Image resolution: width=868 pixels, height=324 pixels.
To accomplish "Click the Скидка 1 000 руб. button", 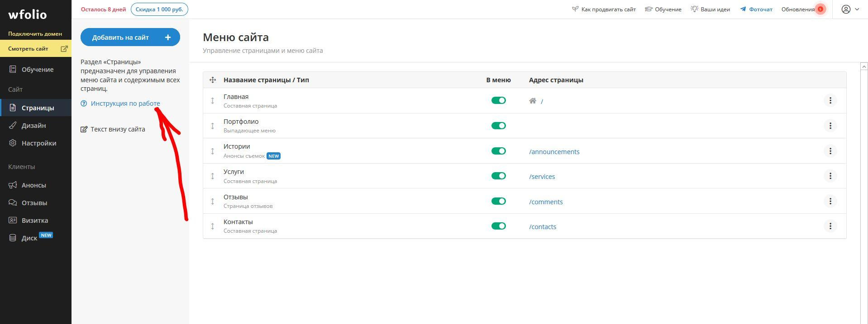I will (x=159, y=9).
